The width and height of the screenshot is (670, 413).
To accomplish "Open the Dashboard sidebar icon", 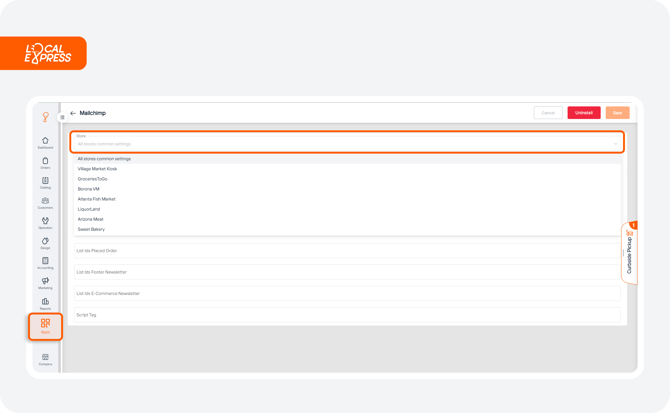I will pos(45,143).
